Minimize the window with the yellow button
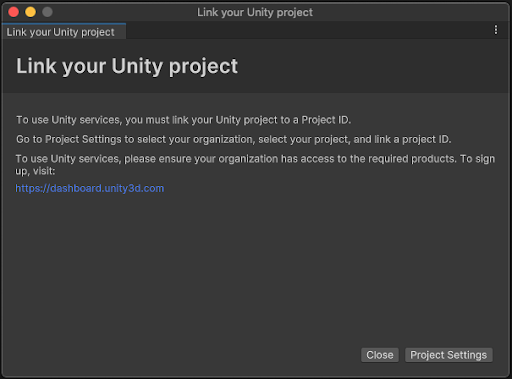Viewport: 512px width, 379px height. point(30,12)
